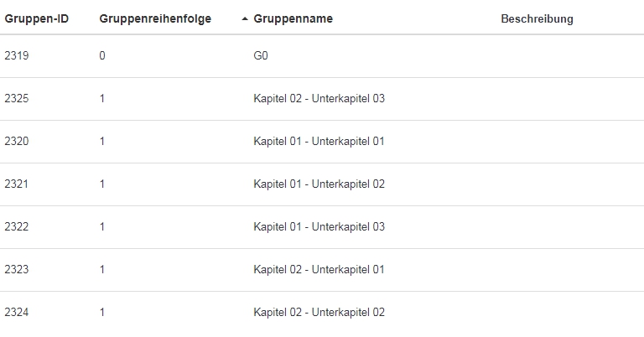Click group ID 2325
644x337 pixels.
coord(17,99)
